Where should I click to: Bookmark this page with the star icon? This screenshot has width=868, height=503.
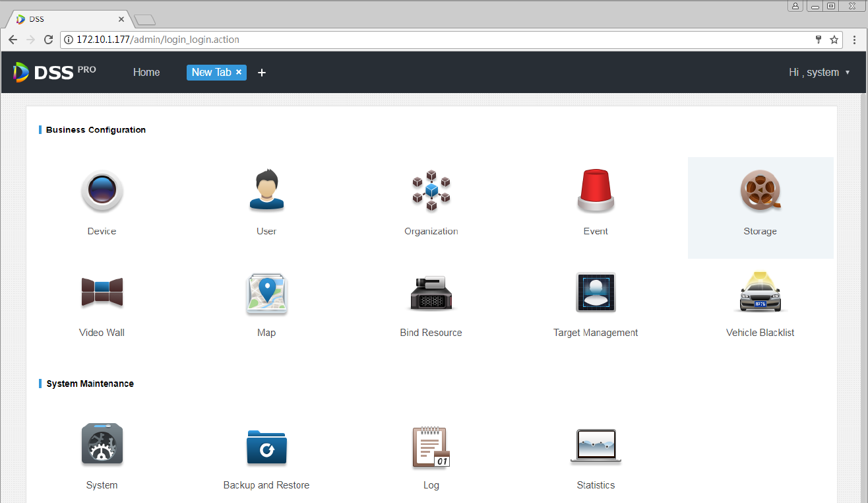pyautogui.click(x=834, y=40)
